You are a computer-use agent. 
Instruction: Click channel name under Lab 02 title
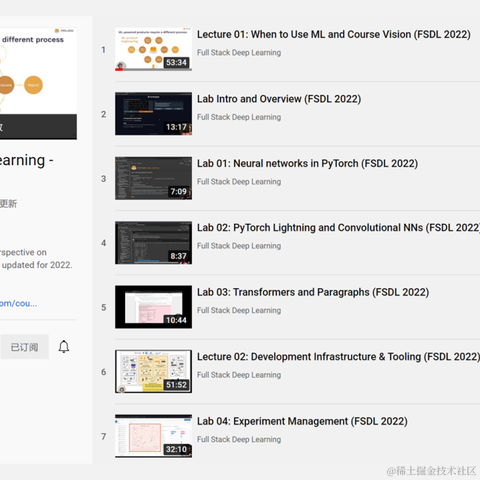[239, 246]
